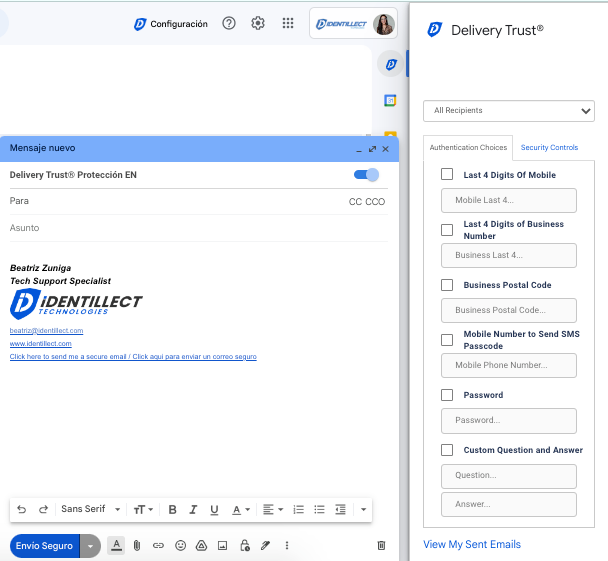Check Last 4 Digits Of Mobile
The height and width of the screenshot is (561, 608).
(447, 174)
